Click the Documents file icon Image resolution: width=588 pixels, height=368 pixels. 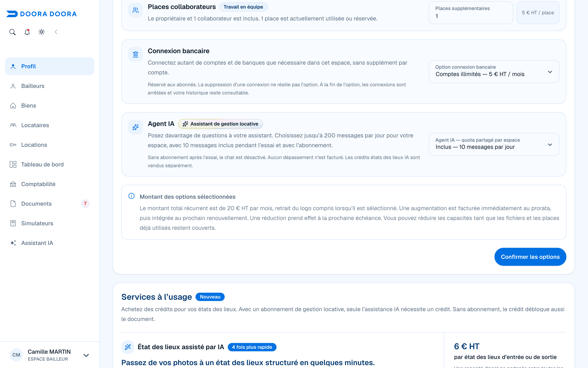pyautogui.click(x=13, y=204)
